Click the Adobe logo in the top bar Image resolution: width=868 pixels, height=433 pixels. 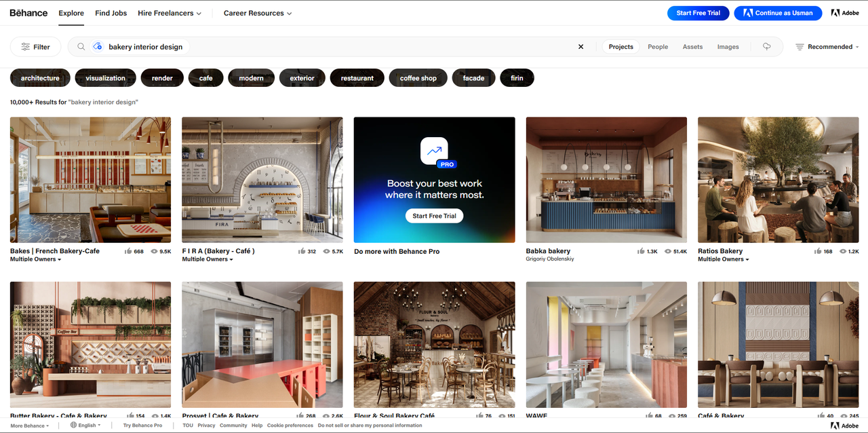tap(844, 12)
